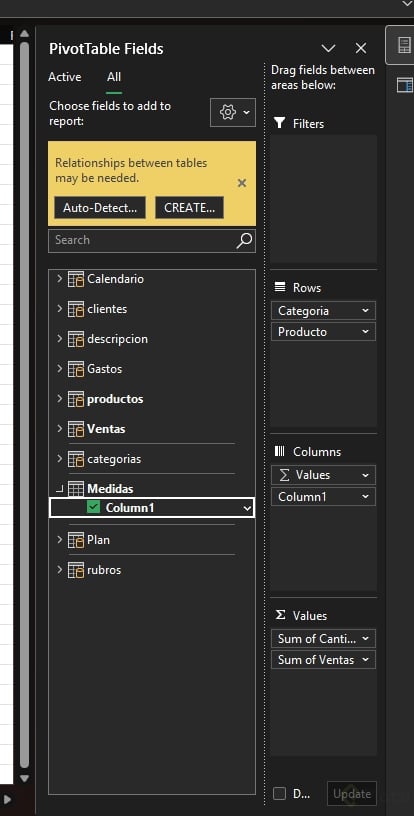The width and height of the screenshot is (414, 816).
Task: Open task pane options chevron in header
Action: 328,48
